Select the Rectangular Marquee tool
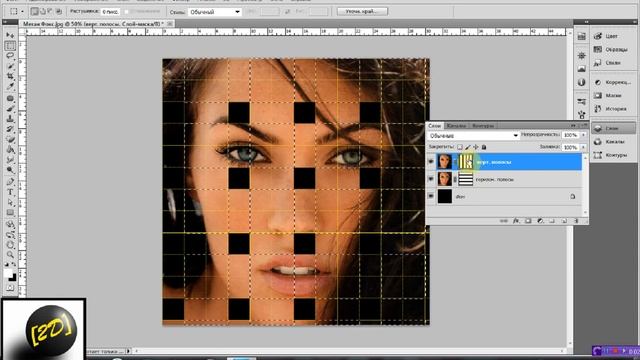Screen dimensions: 640x360 pos(10,46)
